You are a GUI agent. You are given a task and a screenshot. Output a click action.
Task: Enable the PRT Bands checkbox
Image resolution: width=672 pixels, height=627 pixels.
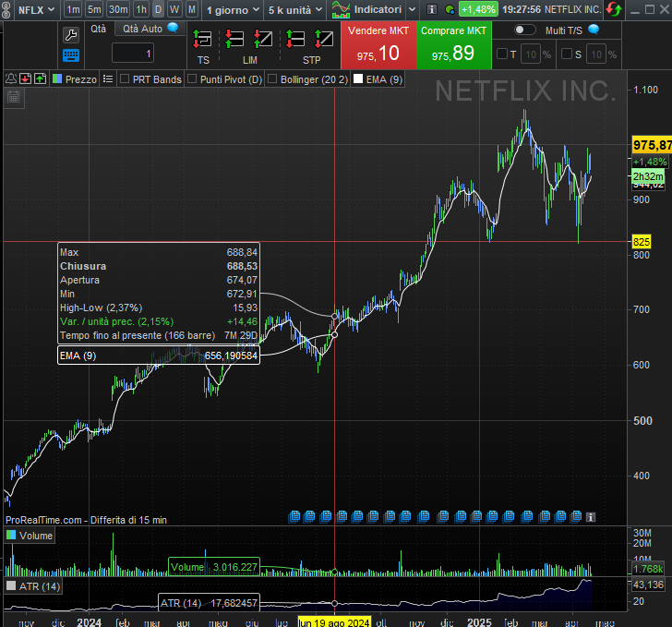[126, 79]
